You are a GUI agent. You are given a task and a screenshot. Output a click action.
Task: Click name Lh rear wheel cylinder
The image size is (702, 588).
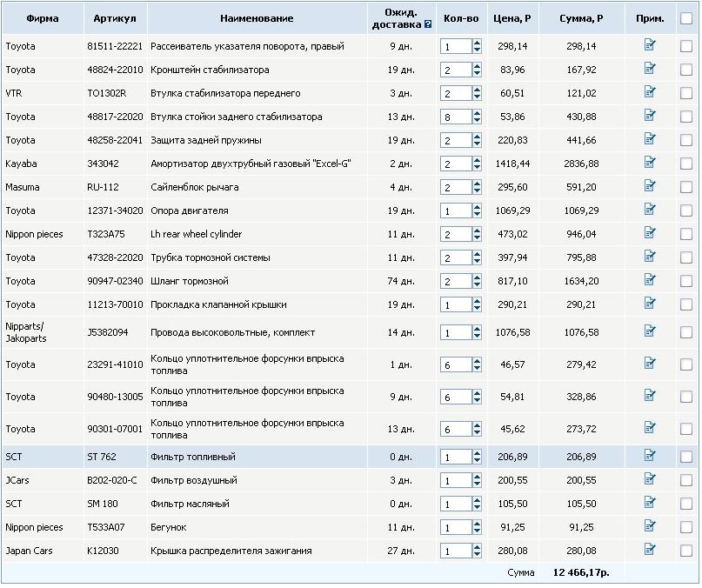tap(196, 234)
